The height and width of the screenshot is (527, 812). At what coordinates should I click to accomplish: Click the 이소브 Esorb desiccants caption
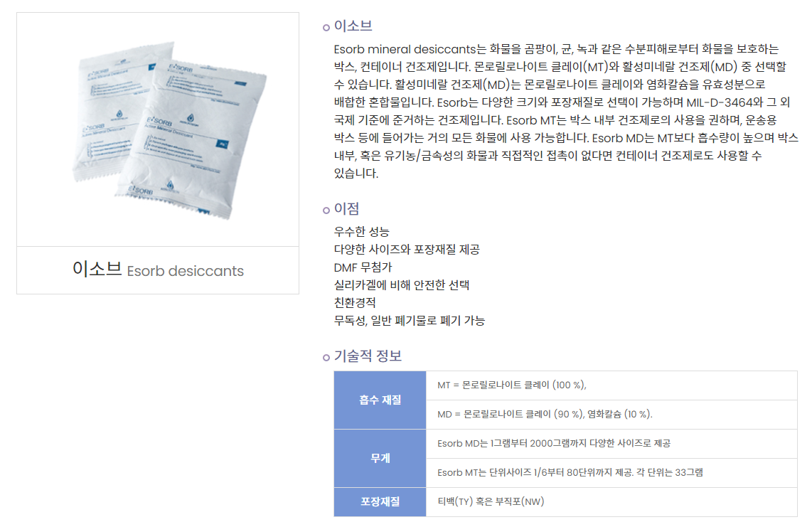(158, 270)
